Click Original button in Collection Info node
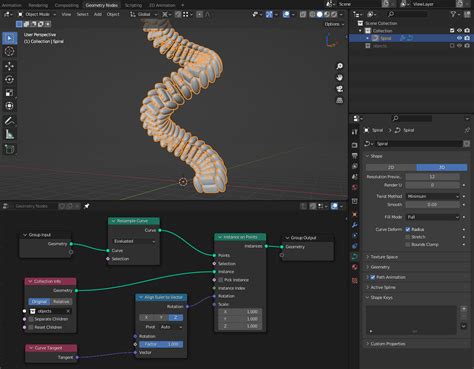 pyautogui.click(x=39, y=301)
